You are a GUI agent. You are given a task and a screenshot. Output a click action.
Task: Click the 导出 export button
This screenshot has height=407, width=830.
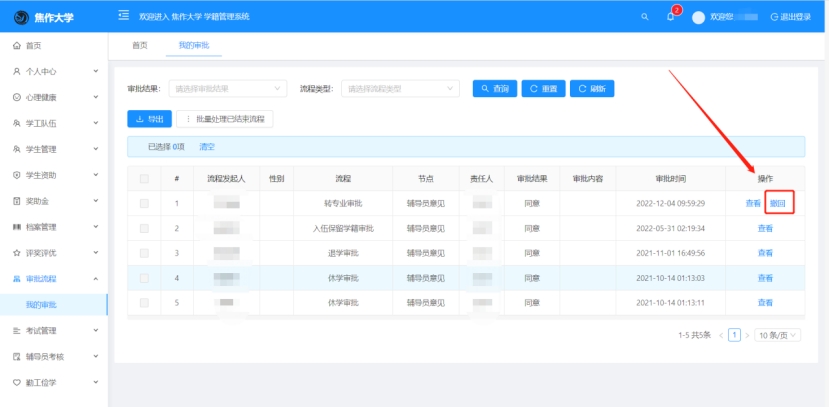[x=149, y=119]
